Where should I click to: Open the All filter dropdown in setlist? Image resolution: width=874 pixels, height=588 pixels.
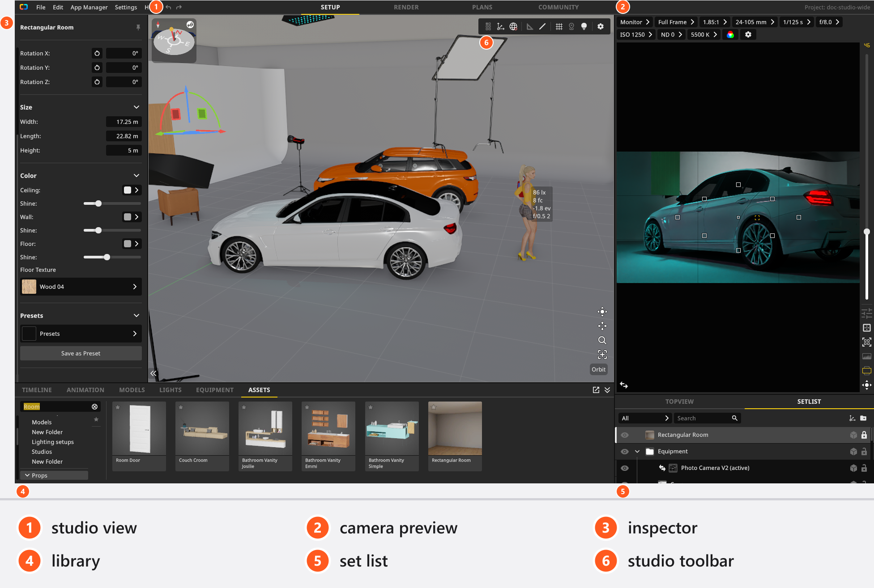click(644, 419)
